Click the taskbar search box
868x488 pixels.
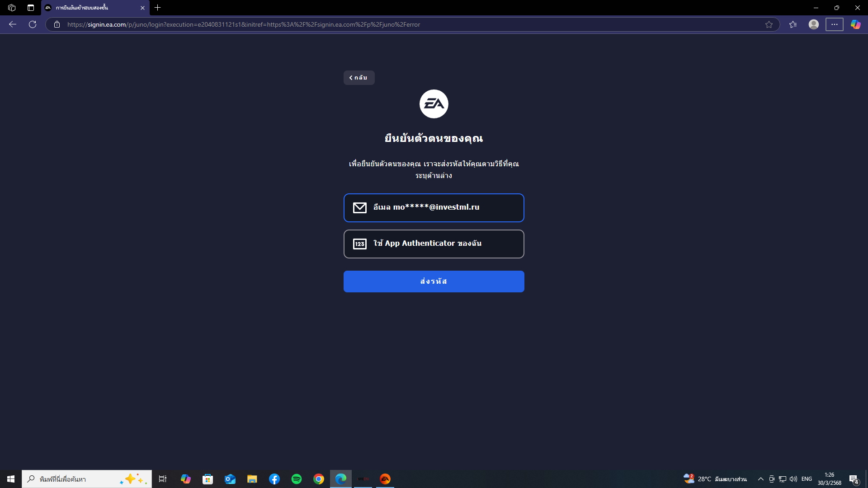[x=87, y=479]
